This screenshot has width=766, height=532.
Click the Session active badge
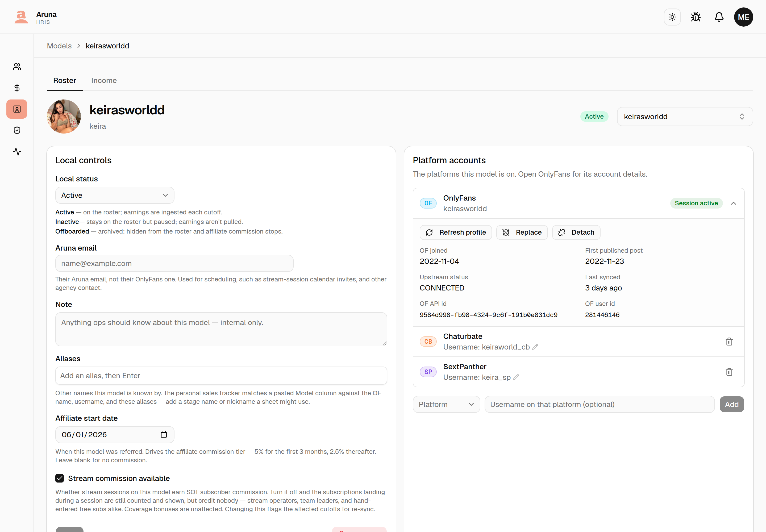point(696,203)
